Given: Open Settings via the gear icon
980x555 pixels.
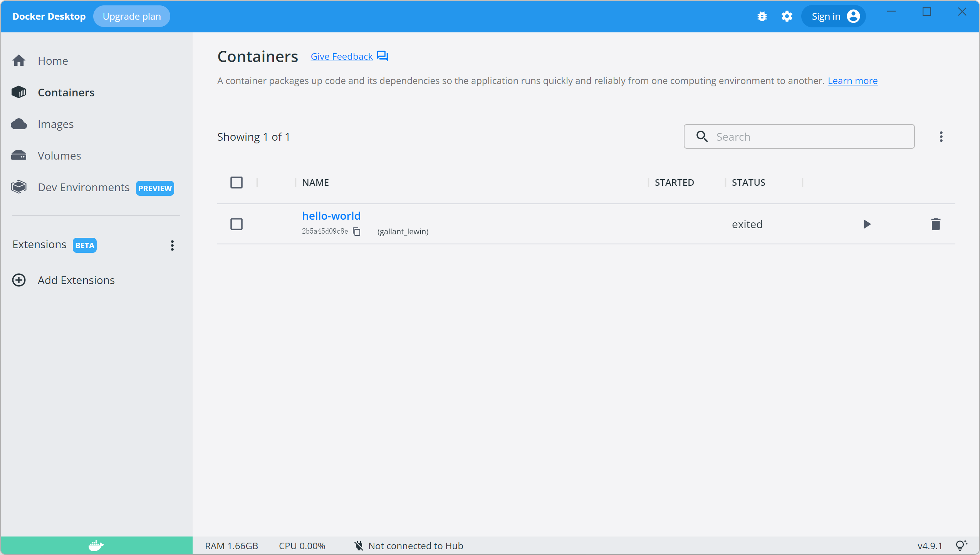Looking at the screenshot, I should pyautogui.click(x=787, y=16).
